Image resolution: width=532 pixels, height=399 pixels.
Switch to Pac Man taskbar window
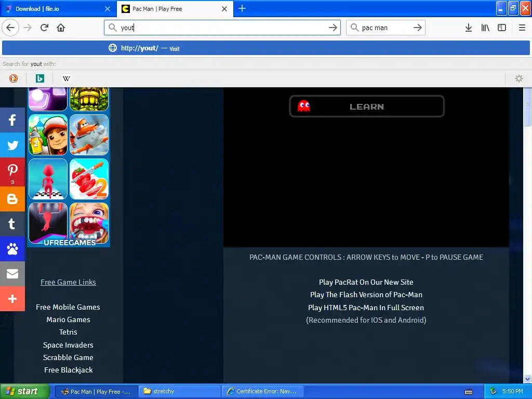pos(96,391)
